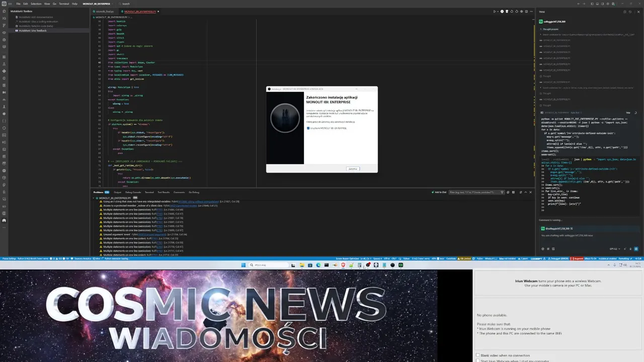Screen dimensions: 644x362
Task: Click CRLF line ending in status bar
Action: coord(394,258)
